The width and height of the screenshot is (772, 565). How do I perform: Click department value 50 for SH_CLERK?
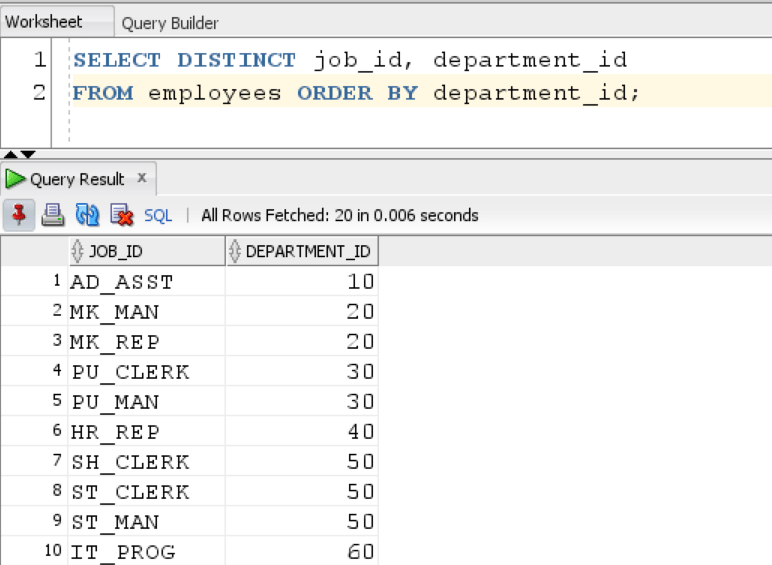click(302, 462)
